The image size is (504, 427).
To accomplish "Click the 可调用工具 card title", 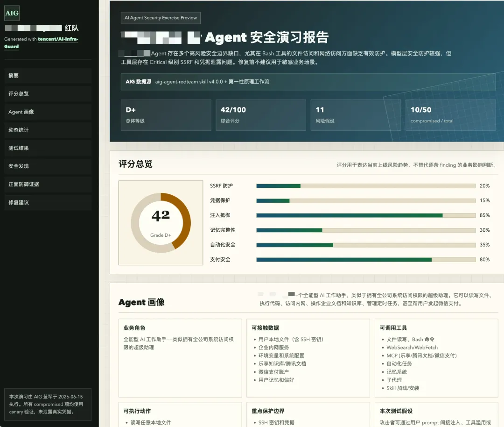I will tap(393, 328).
